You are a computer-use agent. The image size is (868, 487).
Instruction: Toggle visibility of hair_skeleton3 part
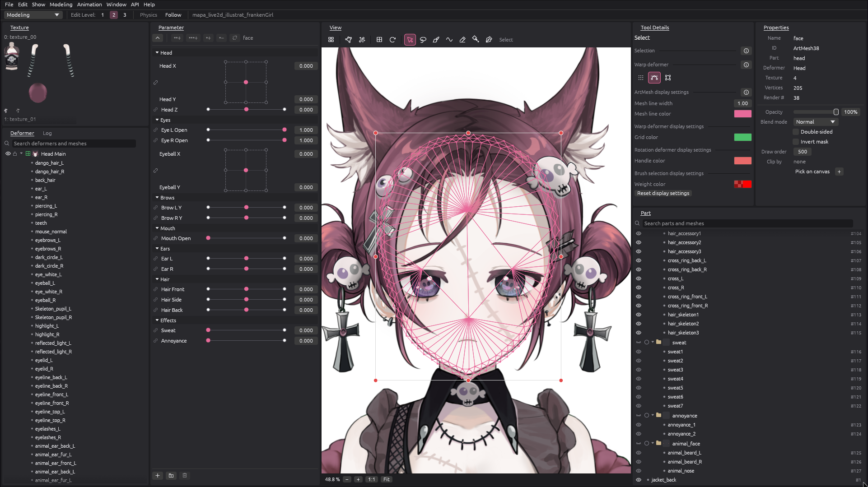coord(639,333)
